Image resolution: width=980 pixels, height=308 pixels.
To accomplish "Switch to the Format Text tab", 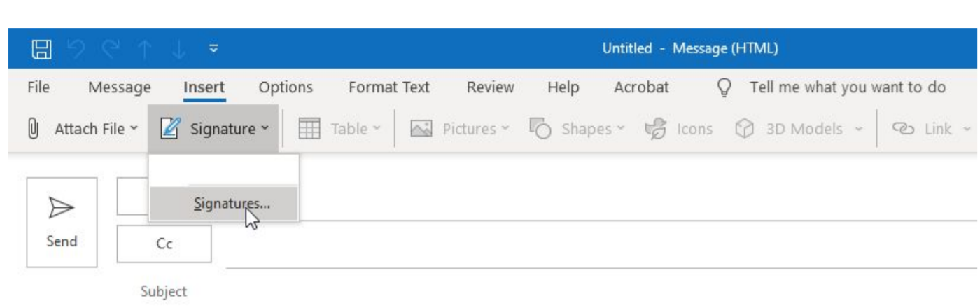I will 389,87.
